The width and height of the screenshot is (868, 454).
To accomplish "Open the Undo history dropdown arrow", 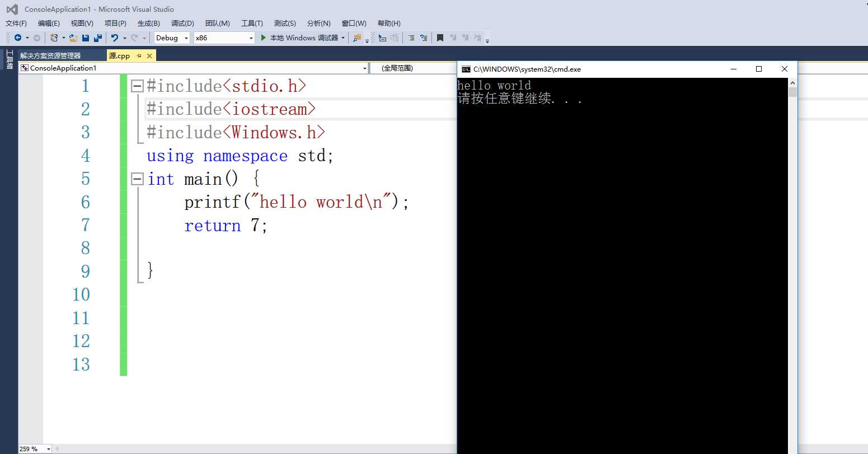I will tap(124, 38).
